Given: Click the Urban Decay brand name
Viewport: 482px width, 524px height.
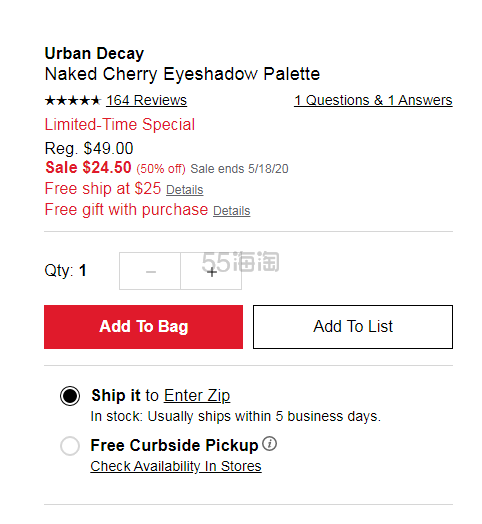Looking at the screenshot, I should click(x=94, y=53).
